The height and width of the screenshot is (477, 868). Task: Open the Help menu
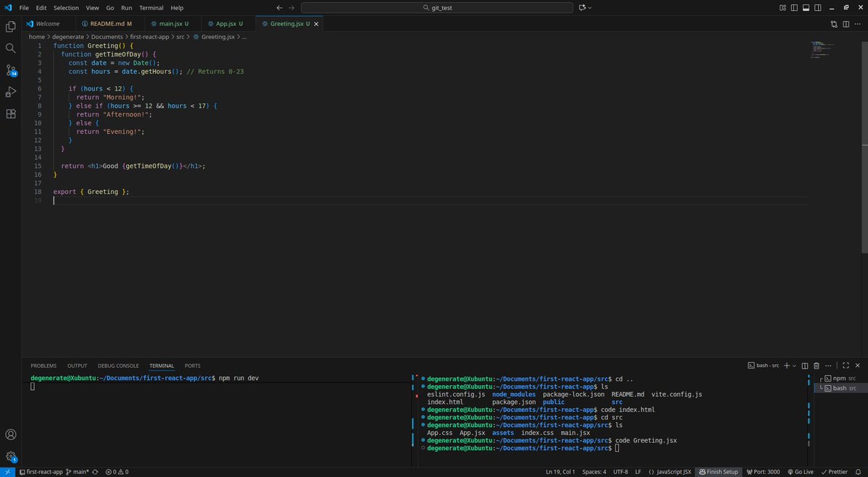pos(177,8)
